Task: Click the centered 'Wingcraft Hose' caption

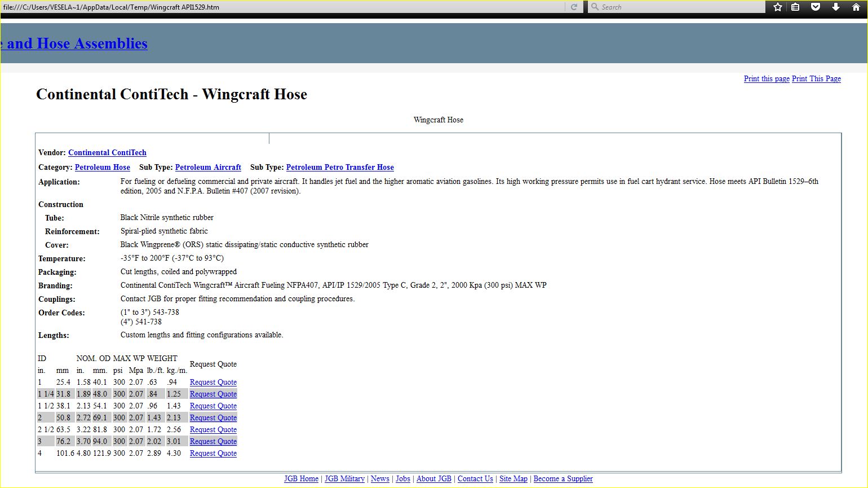Action: 439,120
